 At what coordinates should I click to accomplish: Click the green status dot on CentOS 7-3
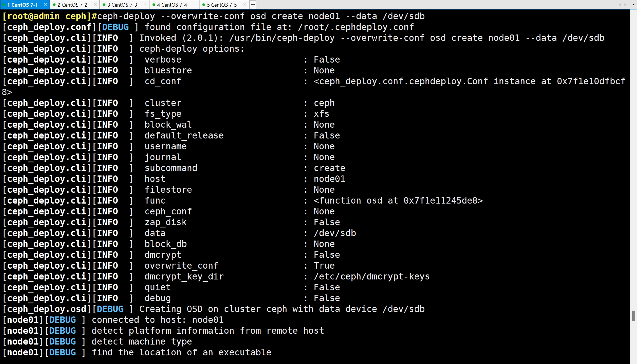pyautogui.click(x=104, y=5)
